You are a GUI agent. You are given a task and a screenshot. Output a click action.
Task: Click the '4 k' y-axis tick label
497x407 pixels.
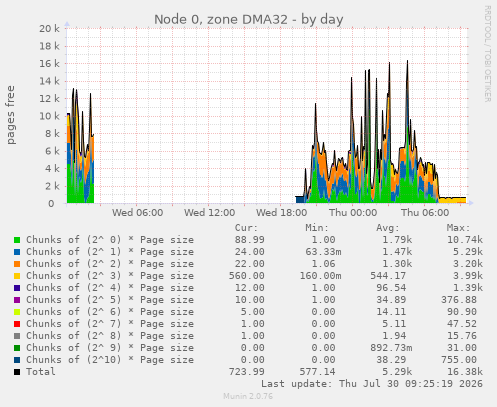pos(52,169)
